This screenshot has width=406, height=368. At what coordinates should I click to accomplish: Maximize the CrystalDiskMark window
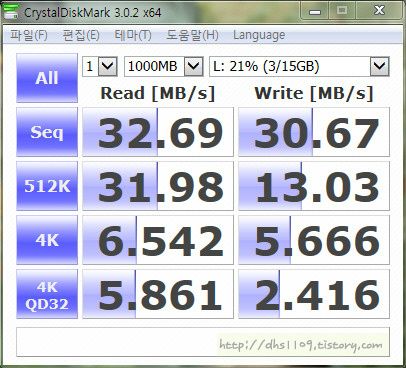tap(342, 11)
